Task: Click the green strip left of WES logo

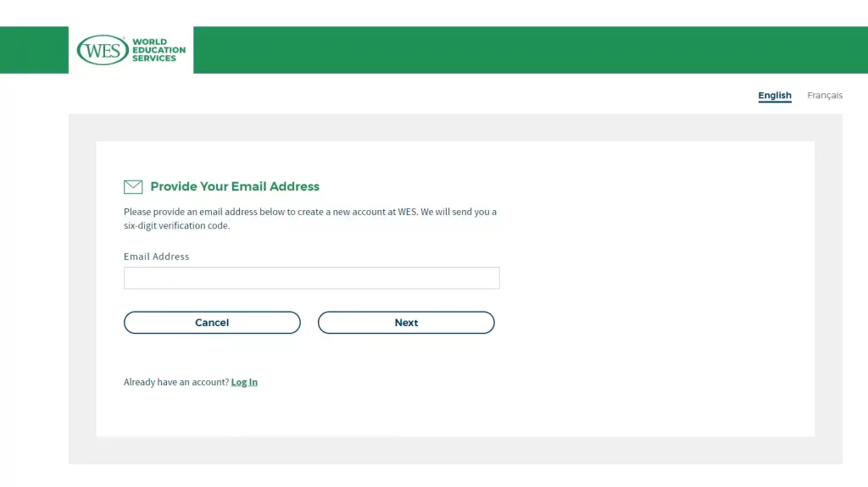Action: point(34,50)
